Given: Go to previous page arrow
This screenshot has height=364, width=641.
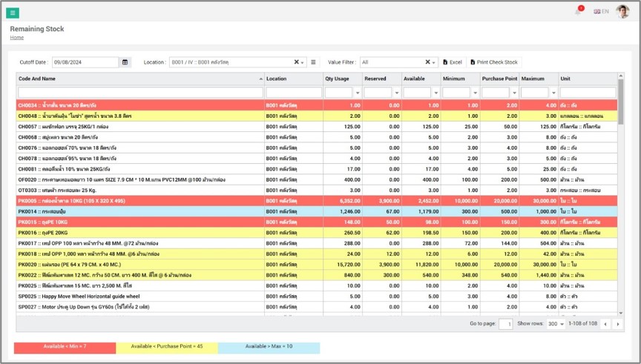Looking at the screenshot, I should point(605,324).
